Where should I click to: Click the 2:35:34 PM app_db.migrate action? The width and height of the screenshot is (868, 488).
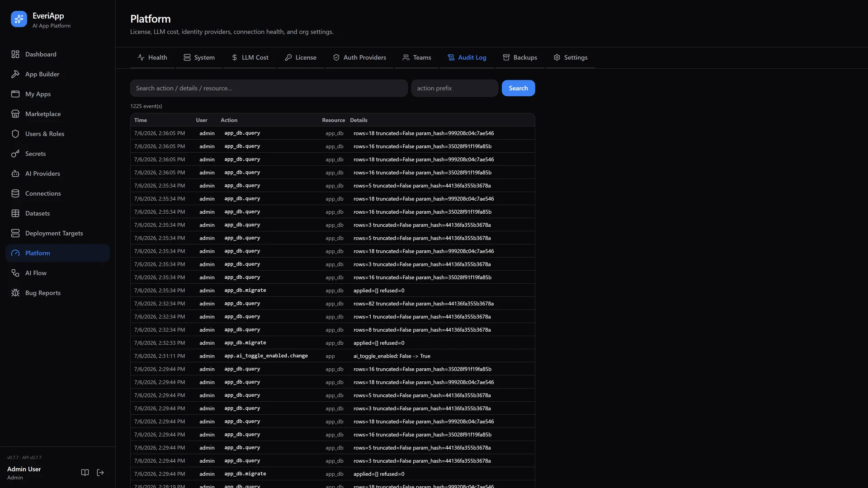coord(245,291)
